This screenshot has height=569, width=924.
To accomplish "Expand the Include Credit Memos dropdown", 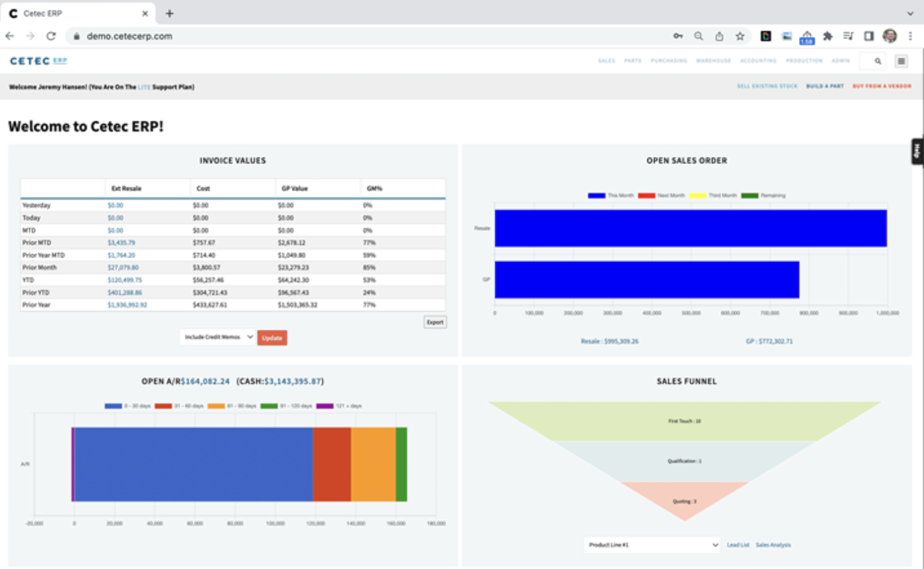I will pyautogui.click(x=218, y=337).
